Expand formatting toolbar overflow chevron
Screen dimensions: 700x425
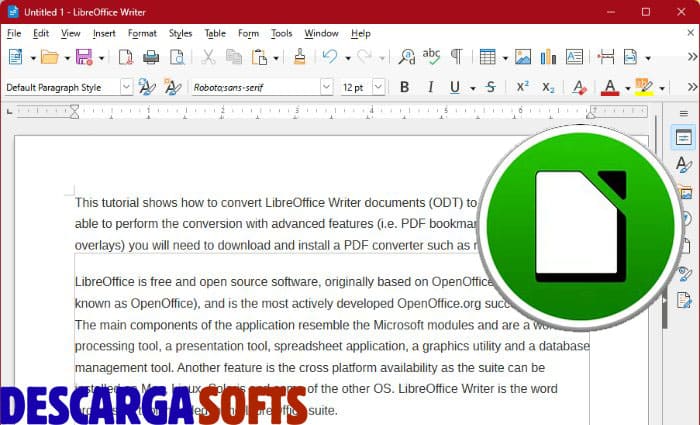(692, 87)
